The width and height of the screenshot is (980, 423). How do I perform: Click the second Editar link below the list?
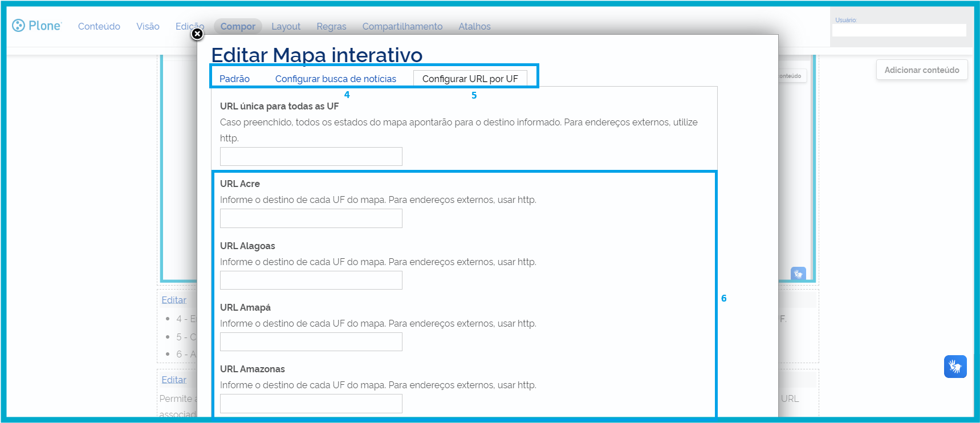174,380
